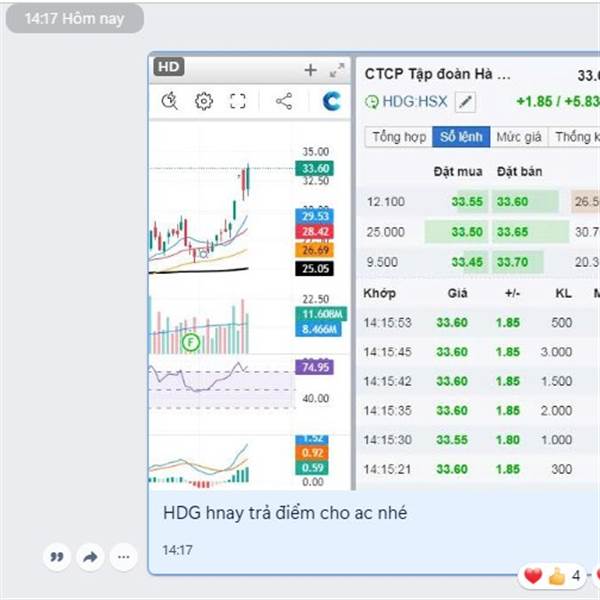Click ask price 33.70
Viewport: 600px width, 600px height.
click(512, 262)
